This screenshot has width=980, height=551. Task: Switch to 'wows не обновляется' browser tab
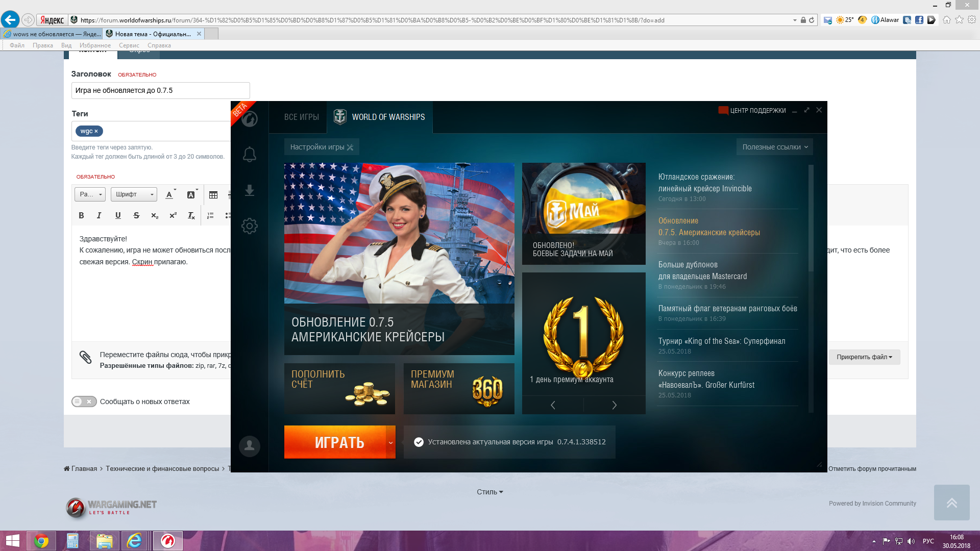pyautogui.click(x=52, y=34)
